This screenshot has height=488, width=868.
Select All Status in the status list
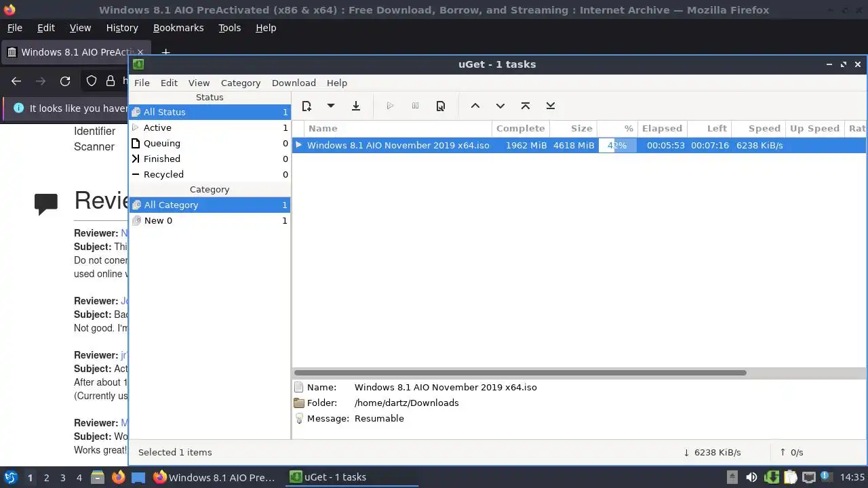click(x=210, y=112)
